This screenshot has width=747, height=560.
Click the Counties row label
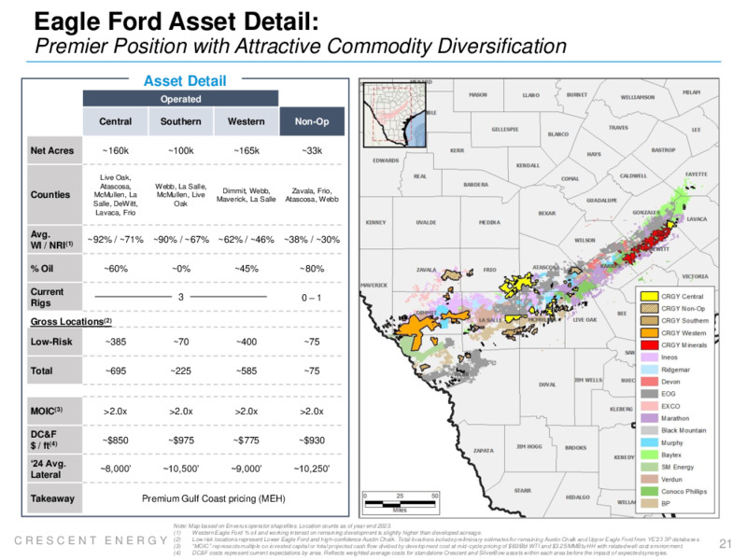[54, 195]
